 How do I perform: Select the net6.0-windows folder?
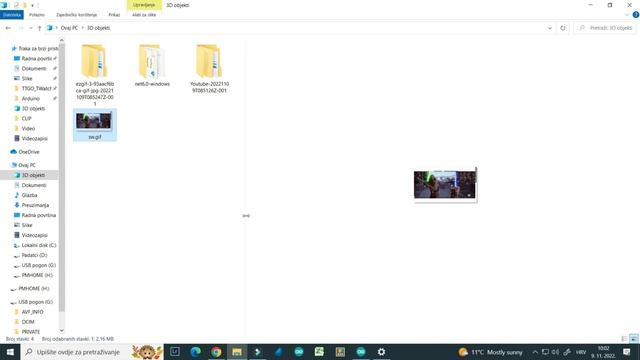152,65
